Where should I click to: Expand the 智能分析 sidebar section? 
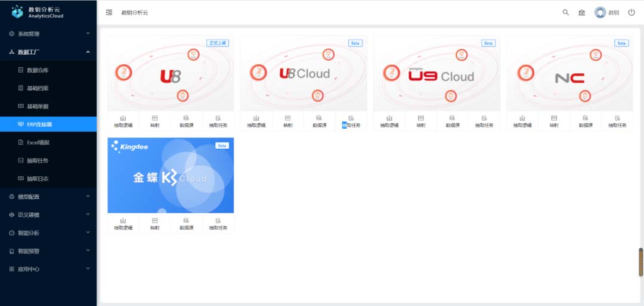(48, 233)
